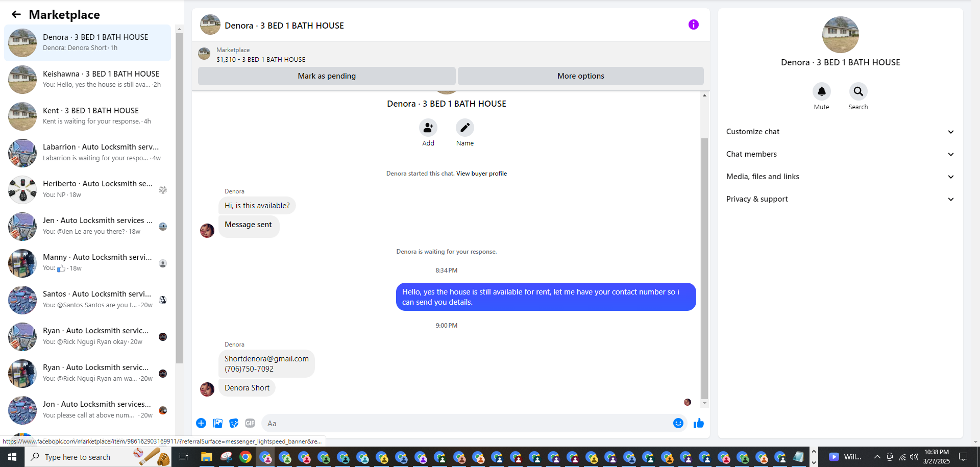This screenshot has height=467, width=980.
Task: Click the taskbar clock showing 10:38 PM
Action: pyautogui.click(x=936, y=457)
